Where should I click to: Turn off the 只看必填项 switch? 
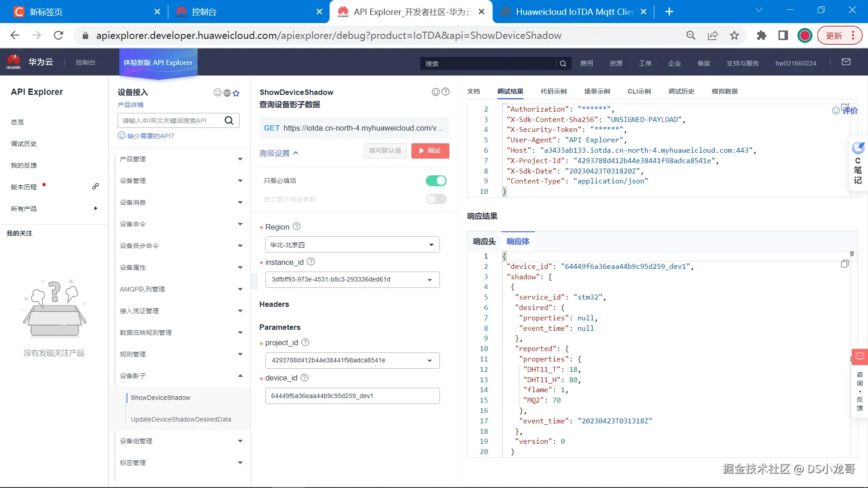pos(436,181)
